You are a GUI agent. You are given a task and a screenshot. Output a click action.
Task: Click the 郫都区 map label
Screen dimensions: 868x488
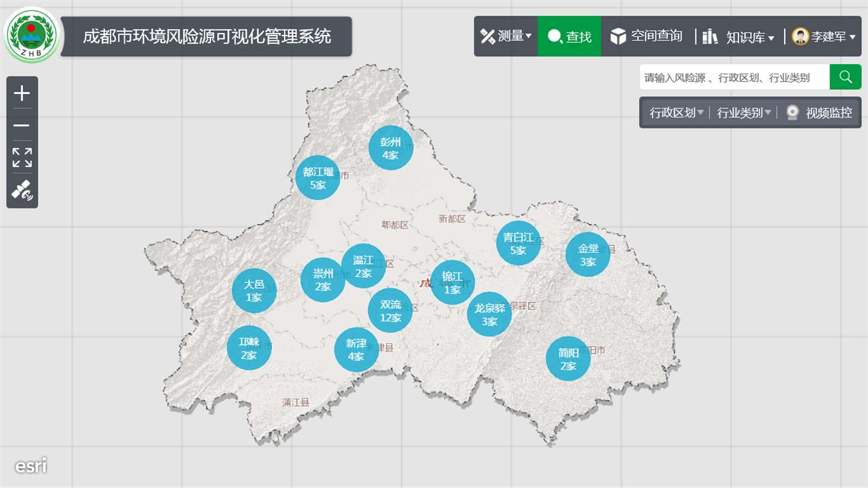pyautogui.click(x=395, y=225)
